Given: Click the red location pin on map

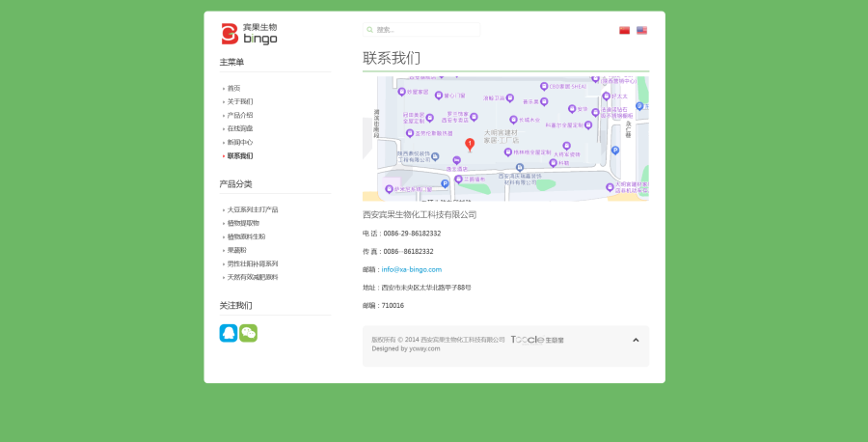Looking at the screenshot, I should tap(470, 145).
